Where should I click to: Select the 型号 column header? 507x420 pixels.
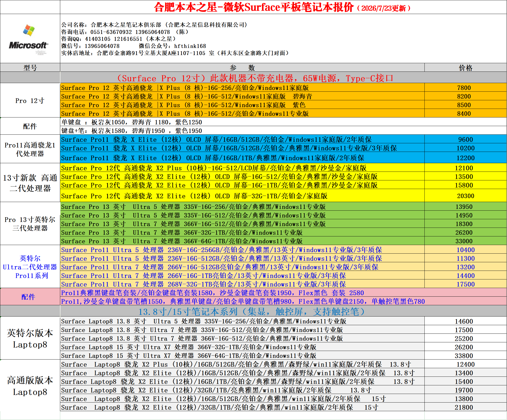[x=30, y=68]
